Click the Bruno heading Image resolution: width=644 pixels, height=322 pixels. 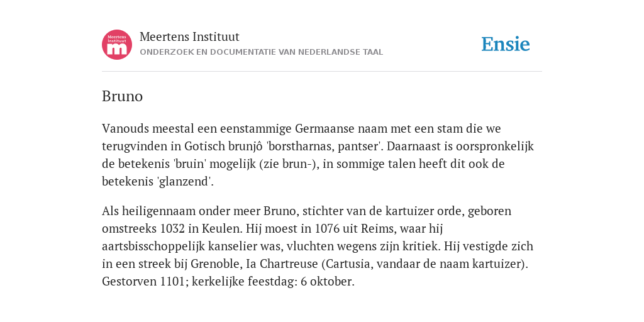tap(123, 96)
